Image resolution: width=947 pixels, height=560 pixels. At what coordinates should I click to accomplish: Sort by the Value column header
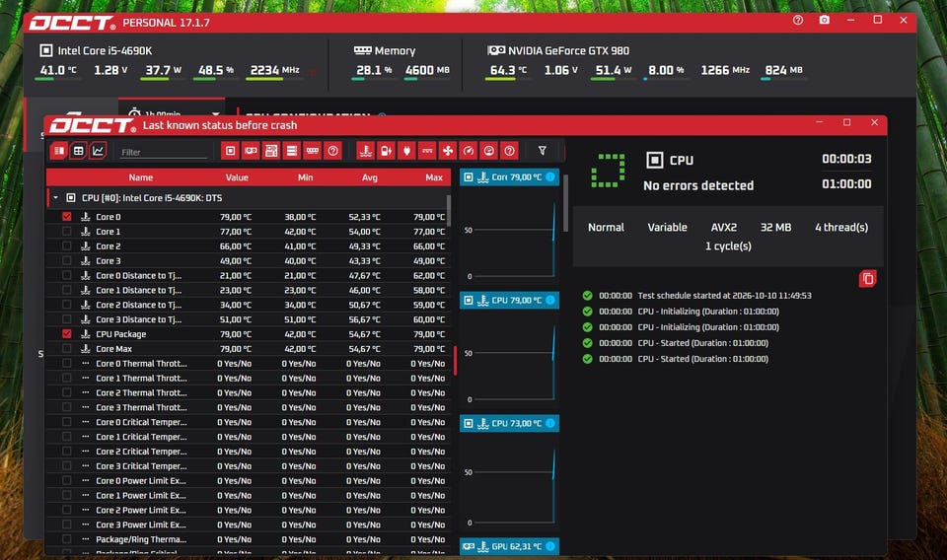237,177
